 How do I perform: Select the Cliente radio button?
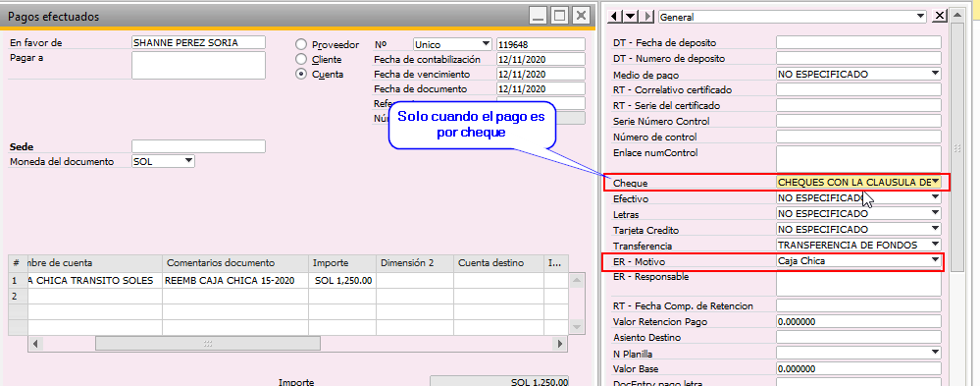coord(301,60)
